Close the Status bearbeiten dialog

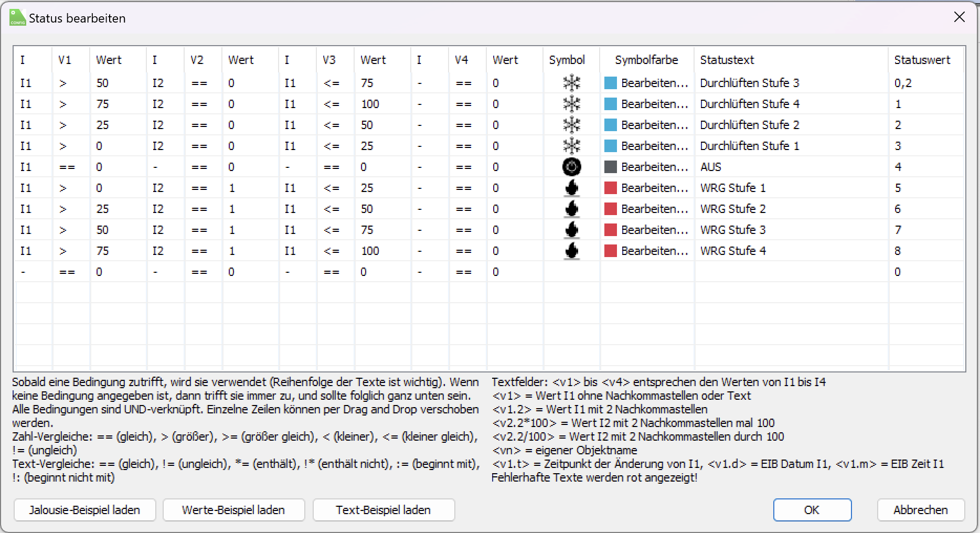point(960,17)
